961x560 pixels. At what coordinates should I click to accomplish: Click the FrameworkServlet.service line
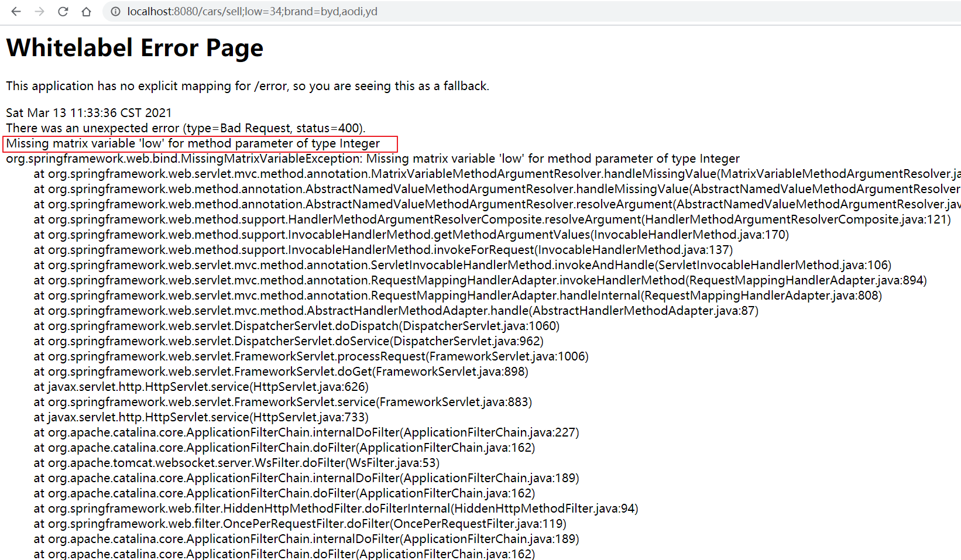point(283,402)
